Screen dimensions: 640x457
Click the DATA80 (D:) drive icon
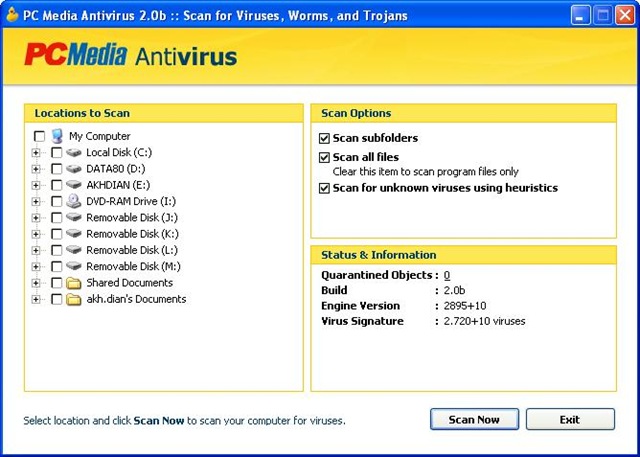(x=74, y=169)
